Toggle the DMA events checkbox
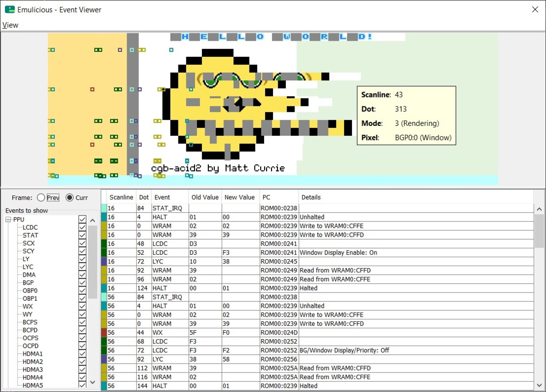 82,275
